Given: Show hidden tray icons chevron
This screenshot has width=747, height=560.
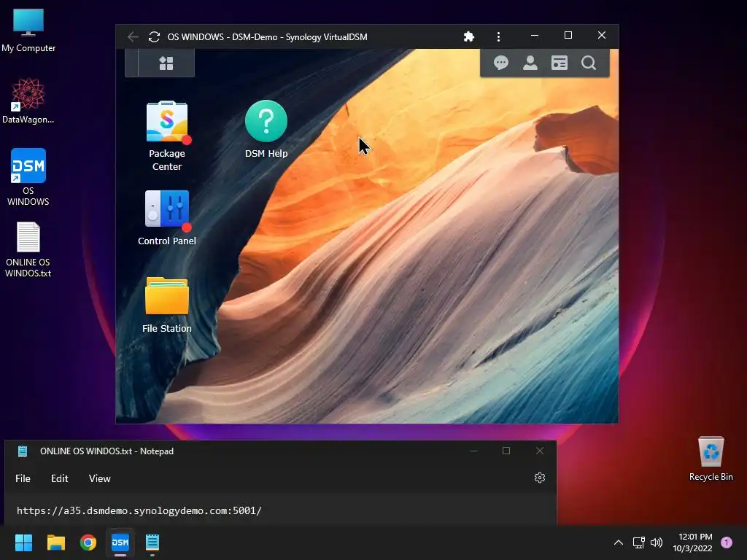Looking at the screenshot, I should click(619, 542).
